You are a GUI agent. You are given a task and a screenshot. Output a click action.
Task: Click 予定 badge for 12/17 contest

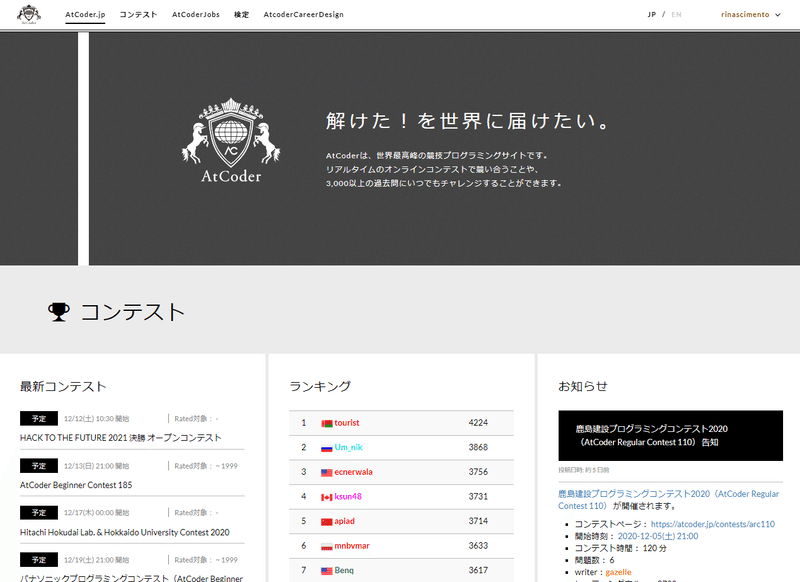pyautogui.click(x=39, y=513)
